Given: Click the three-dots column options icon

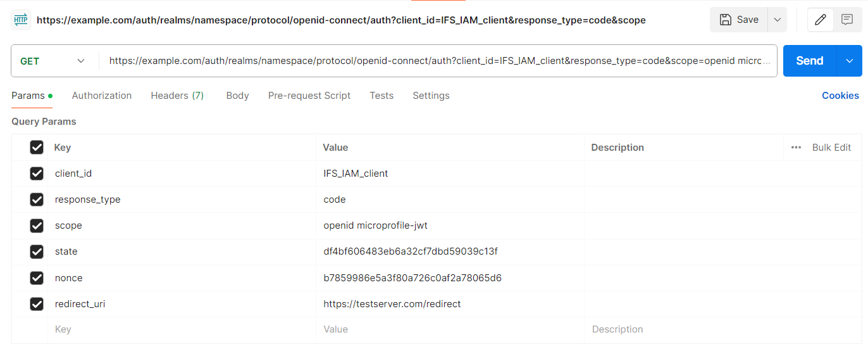Looking at the screenshot, I should [796, 148].
